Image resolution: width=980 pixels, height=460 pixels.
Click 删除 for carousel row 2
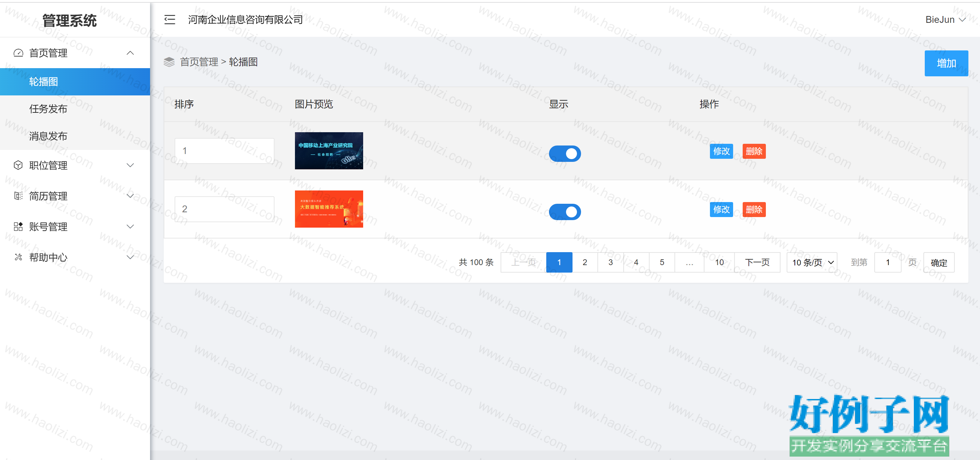coord(754,210)
